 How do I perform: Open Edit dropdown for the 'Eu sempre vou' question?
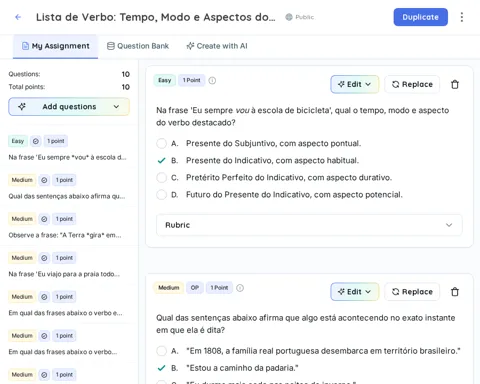355,84
